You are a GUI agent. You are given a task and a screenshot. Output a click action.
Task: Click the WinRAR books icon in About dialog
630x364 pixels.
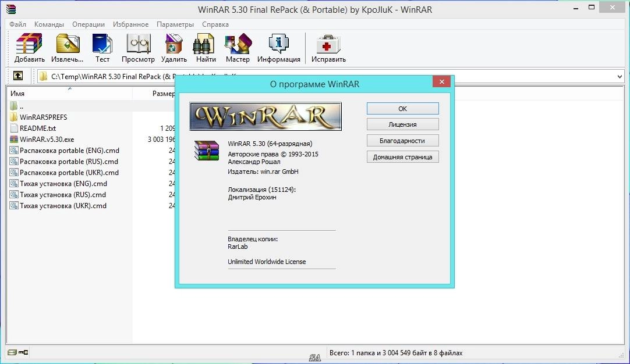click(206, 151)
